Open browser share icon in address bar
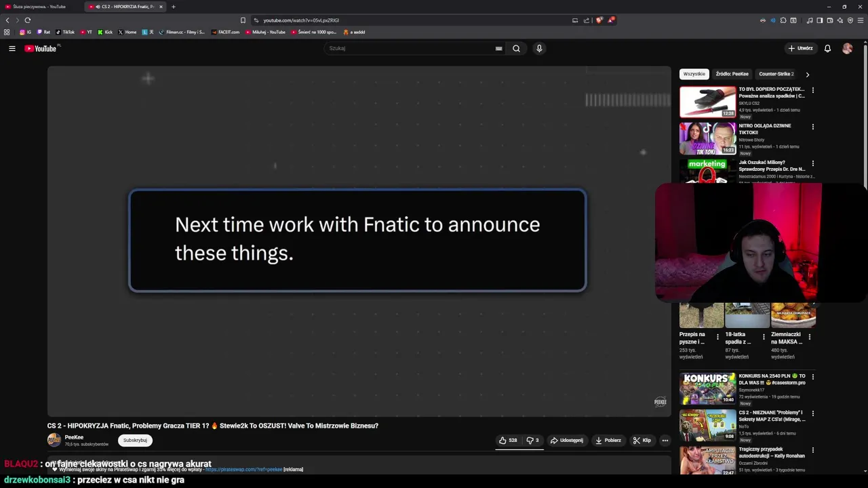 587,20
